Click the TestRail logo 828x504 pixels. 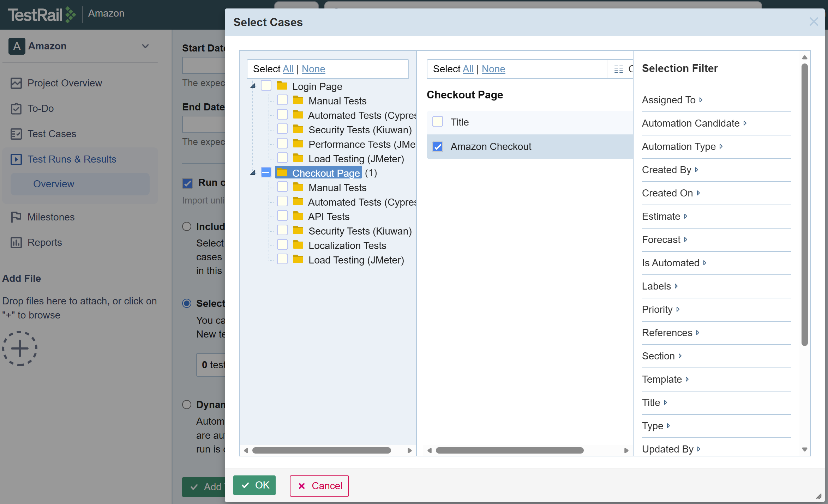(x=42, y=15)
